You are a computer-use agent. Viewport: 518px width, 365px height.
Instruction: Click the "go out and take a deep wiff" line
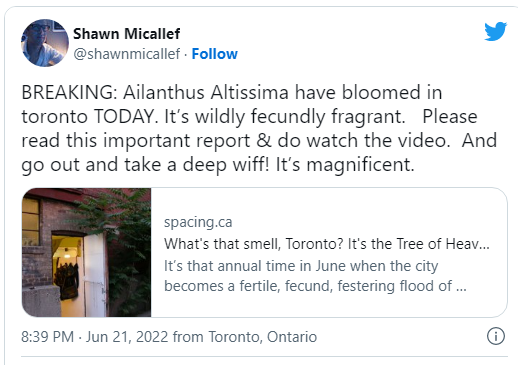[x=218, y=165]
